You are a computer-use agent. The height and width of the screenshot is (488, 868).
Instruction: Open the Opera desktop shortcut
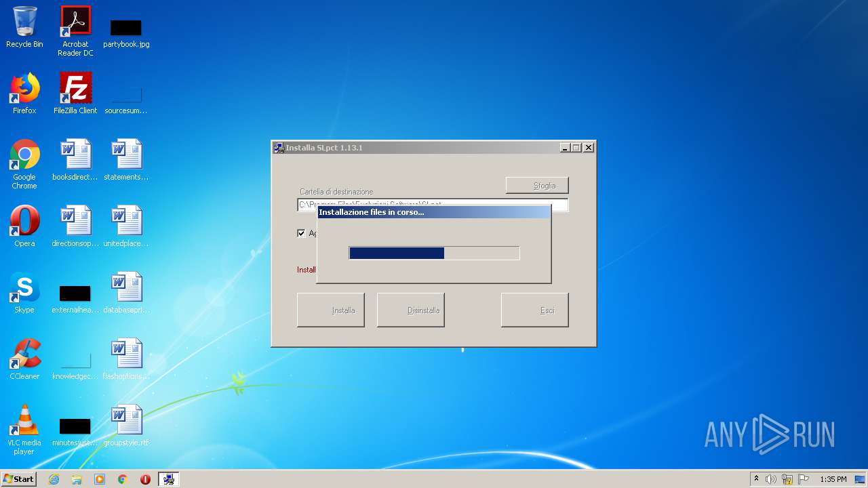(24, 226)
